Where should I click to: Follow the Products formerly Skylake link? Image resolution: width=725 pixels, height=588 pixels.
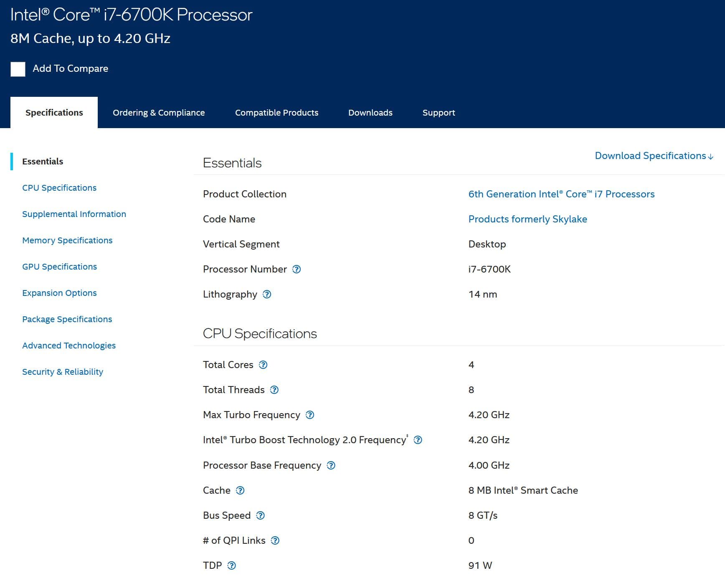click(527, 219)
